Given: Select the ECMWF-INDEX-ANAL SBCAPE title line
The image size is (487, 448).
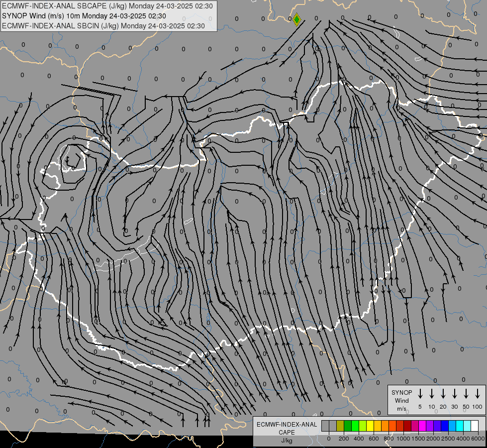Looking at the screenshot, I should 107,6.
